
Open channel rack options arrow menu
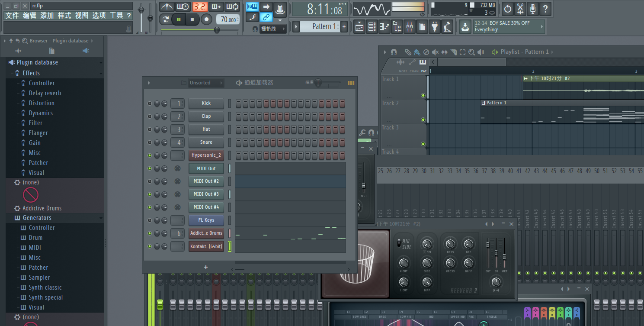click(149, 83)
